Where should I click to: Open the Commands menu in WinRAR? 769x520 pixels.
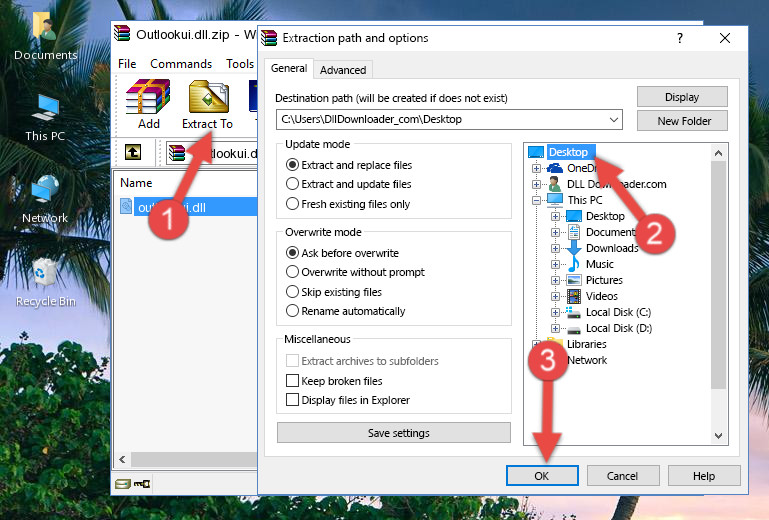(x=181, y=64)
